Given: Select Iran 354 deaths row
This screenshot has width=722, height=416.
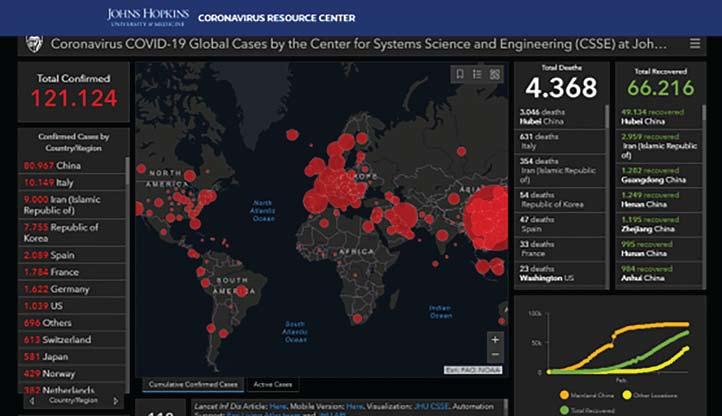Looking at the screenshot, I should (559, 171).
